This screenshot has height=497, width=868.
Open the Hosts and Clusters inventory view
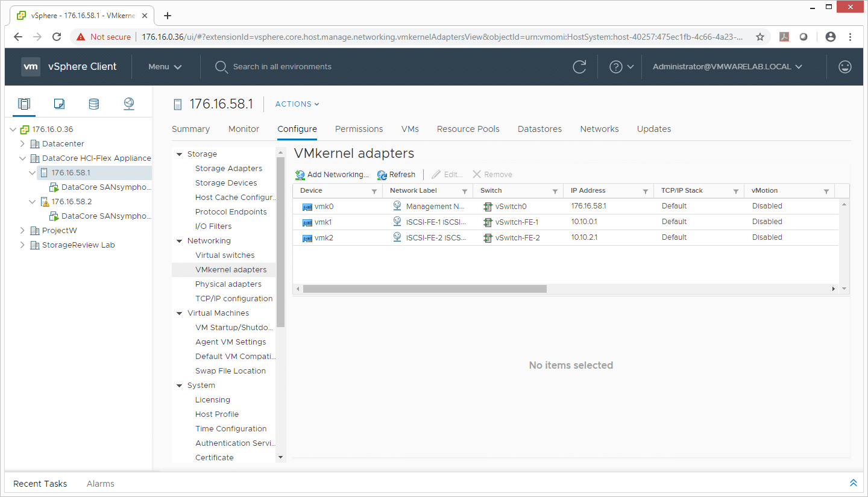pyautogui.click(x=24, y=104)
